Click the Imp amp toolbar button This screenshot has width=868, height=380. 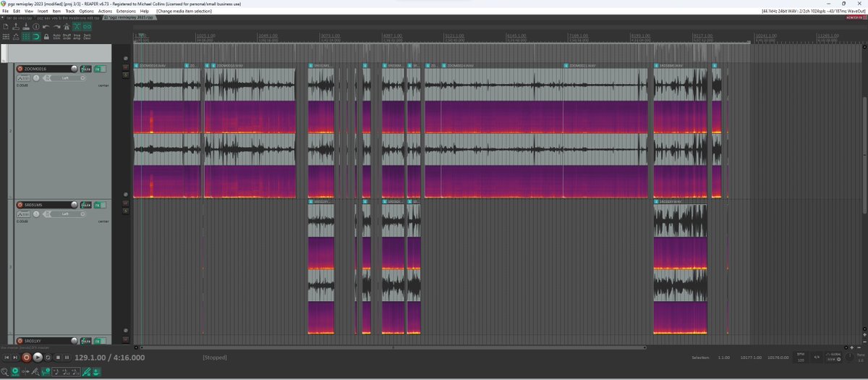[77, 37]
